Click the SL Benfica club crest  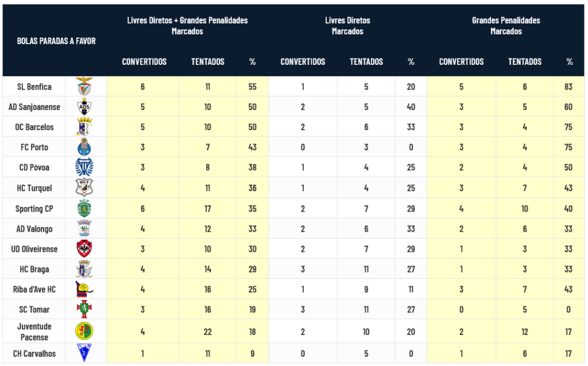(x=84, y=87)
